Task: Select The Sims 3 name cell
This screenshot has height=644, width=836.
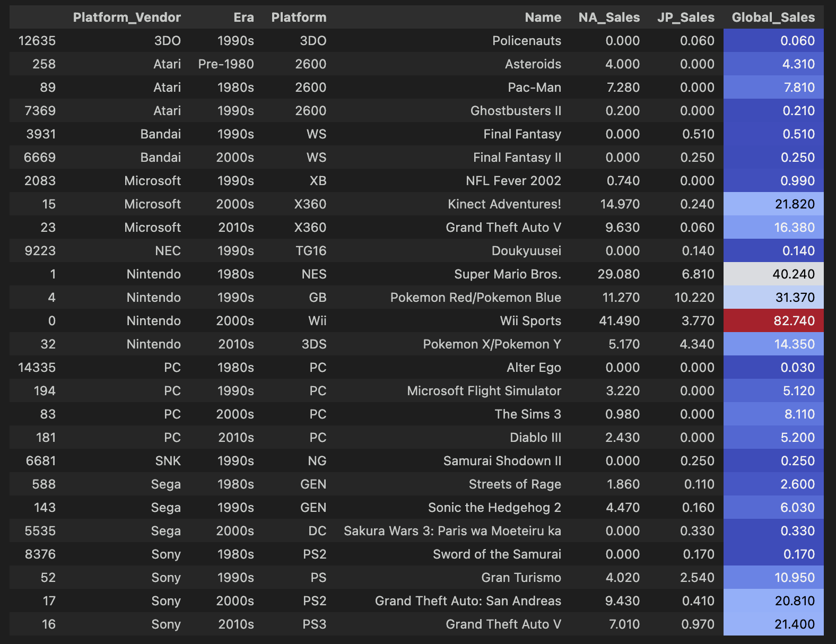Action: click(528, 414)
